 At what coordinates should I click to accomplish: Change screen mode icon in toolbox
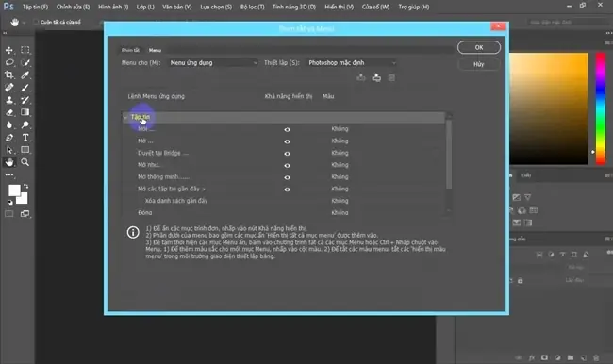(x=25, y=214)
